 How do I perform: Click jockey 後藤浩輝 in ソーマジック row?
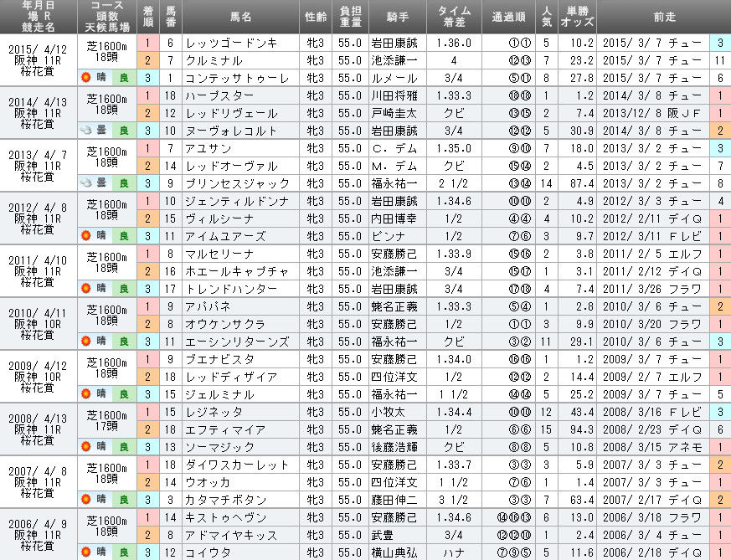click(394, 447)
